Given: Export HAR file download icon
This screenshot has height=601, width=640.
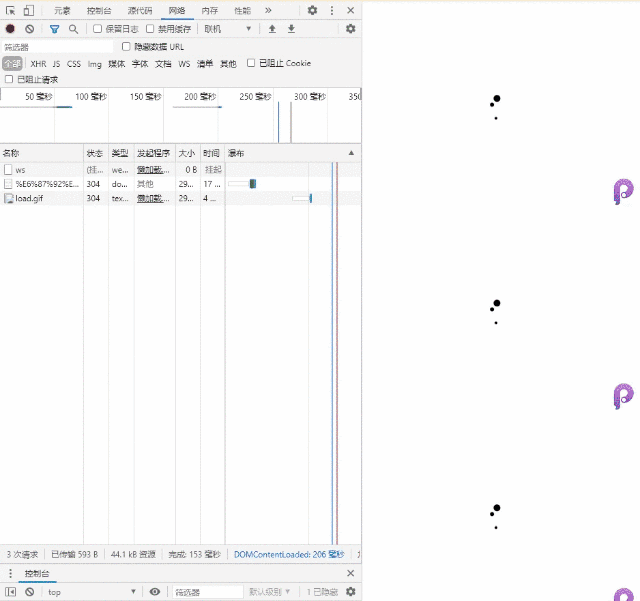Looking at the screenshot, I should 291,29.
